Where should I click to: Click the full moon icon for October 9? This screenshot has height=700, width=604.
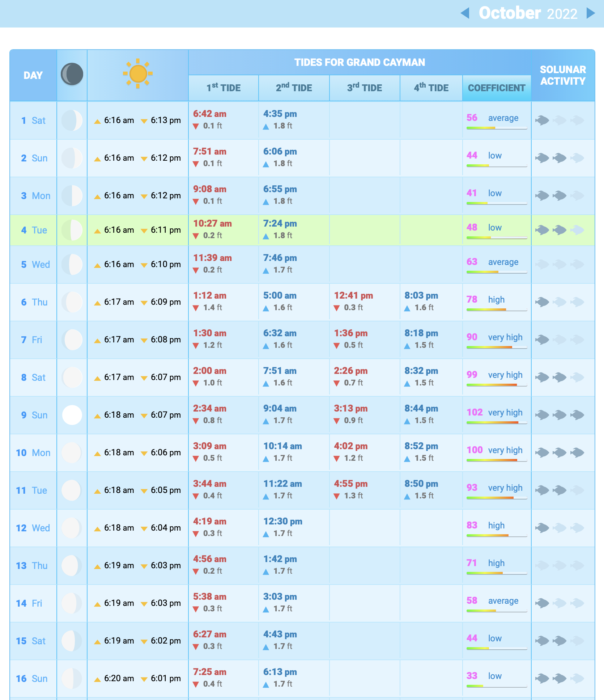click(x=72, y=415)
